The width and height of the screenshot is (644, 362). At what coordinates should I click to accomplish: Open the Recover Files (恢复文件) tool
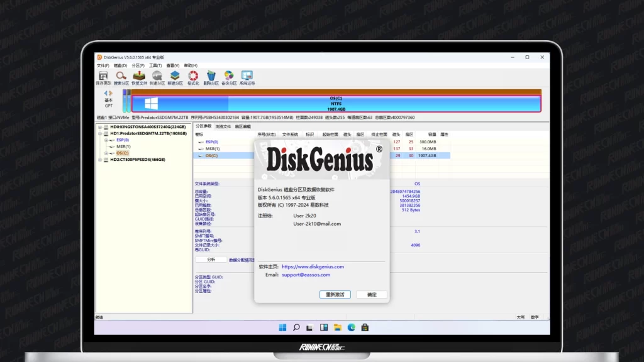[139, 77]
